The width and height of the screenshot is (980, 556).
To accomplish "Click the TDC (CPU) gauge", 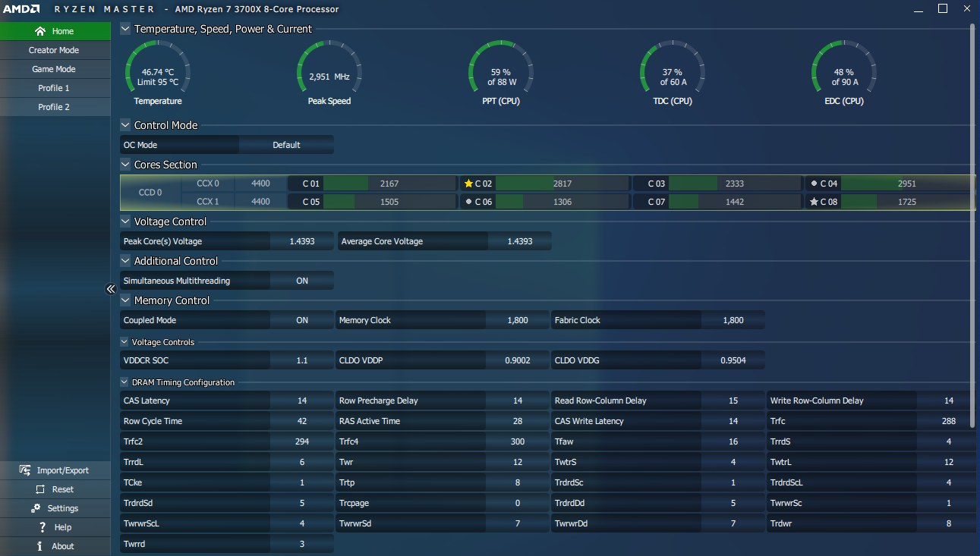I will [673, 72].
